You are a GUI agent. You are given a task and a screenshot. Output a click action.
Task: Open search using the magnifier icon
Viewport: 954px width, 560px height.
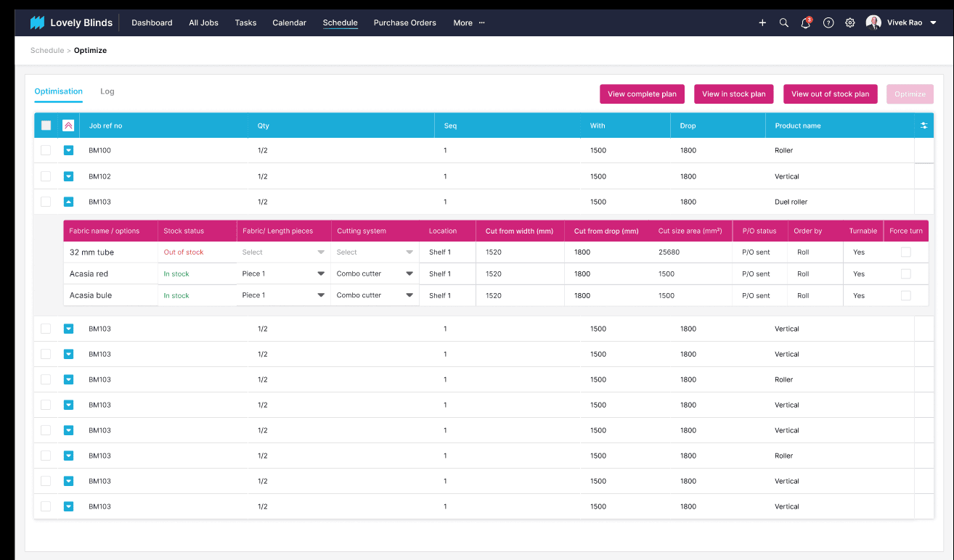point(784,23)
